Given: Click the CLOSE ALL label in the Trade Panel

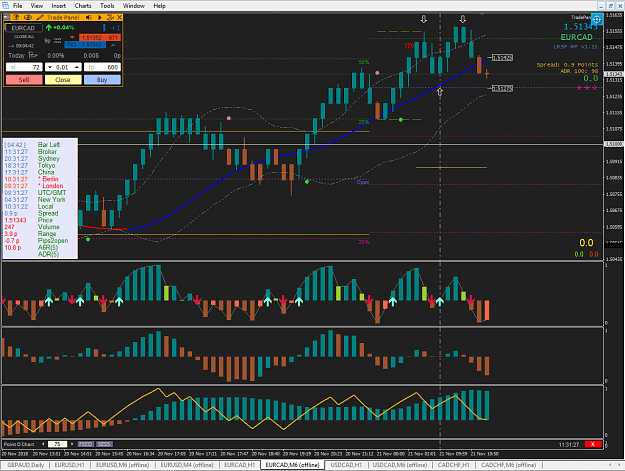Looking at the screenshot, I should [24, 37].
